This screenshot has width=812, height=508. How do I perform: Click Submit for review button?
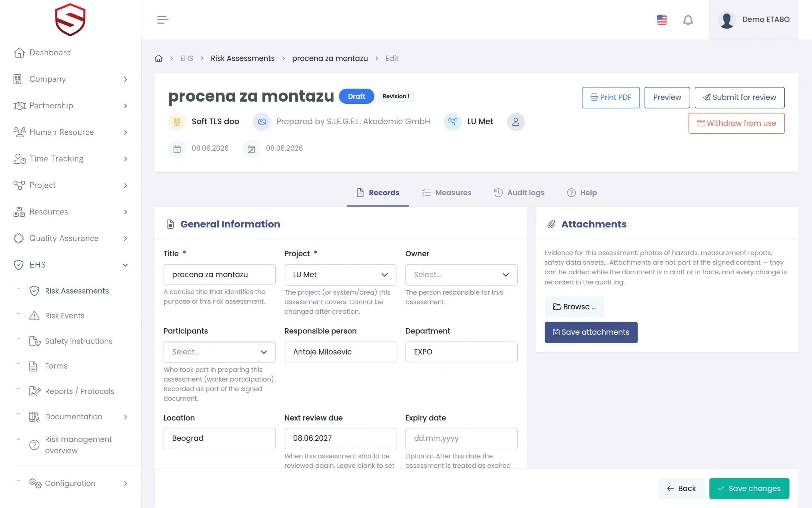(740, 97)
